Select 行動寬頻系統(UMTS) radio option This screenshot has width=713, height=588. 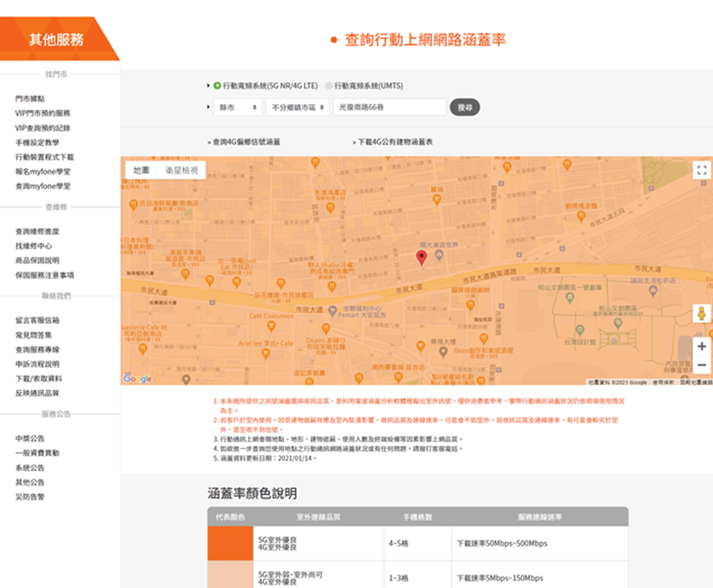329,86
